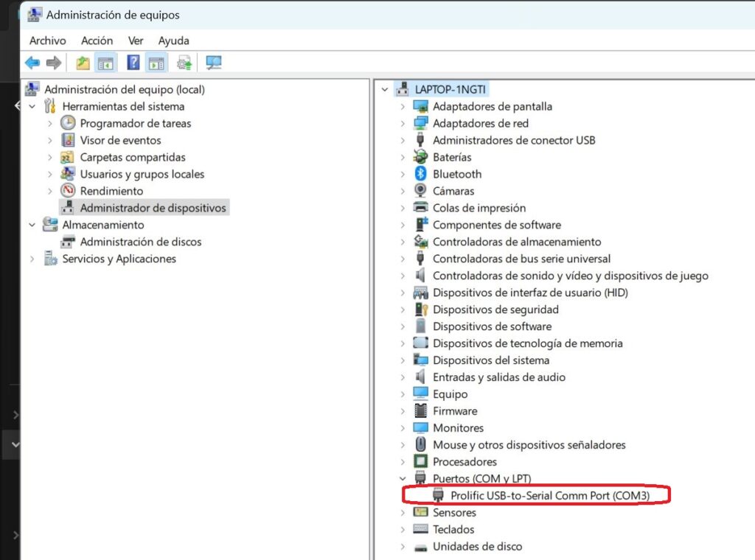Viewport: 755px width, 560px height.
Task: Click the Procesadores chip icon
Action: [x=420, y=461]
